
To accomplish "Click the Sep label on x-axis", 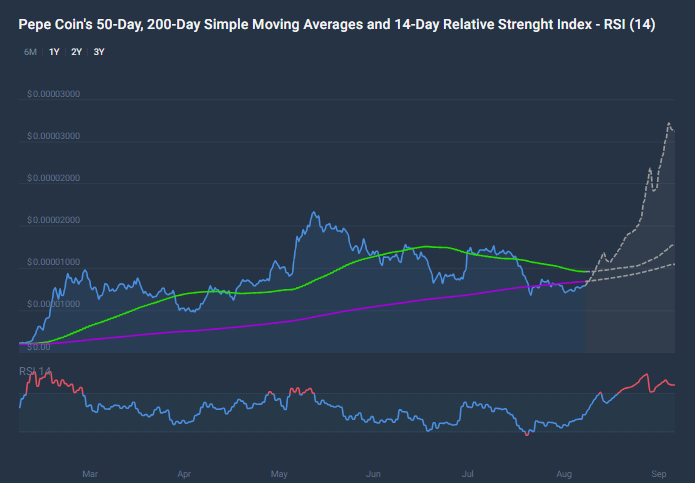I will 659,474.
